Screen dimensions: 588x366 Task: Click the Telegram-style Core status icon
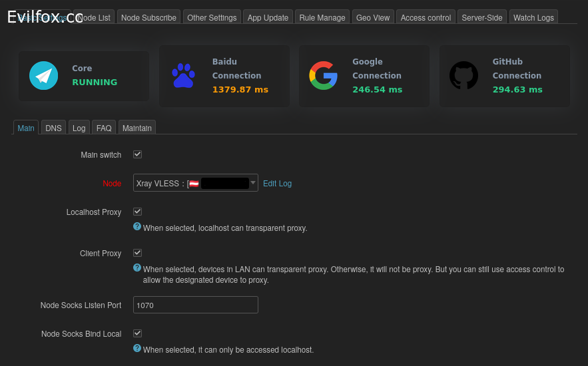[x=44, y=75]
